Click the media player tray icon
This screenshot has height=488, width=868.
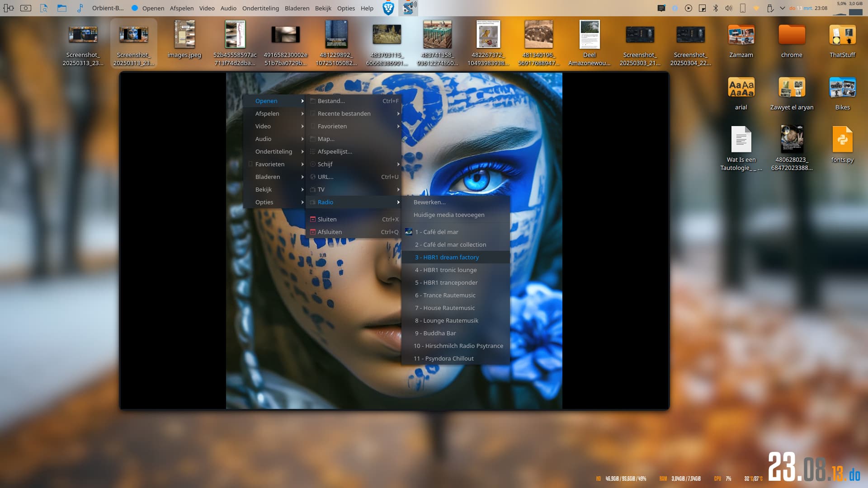point(689,8)
